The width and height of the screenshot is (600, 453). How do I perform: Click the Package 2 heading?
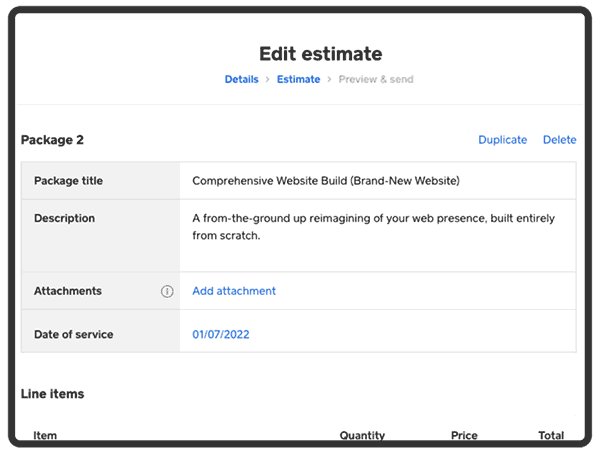point(52,140)
